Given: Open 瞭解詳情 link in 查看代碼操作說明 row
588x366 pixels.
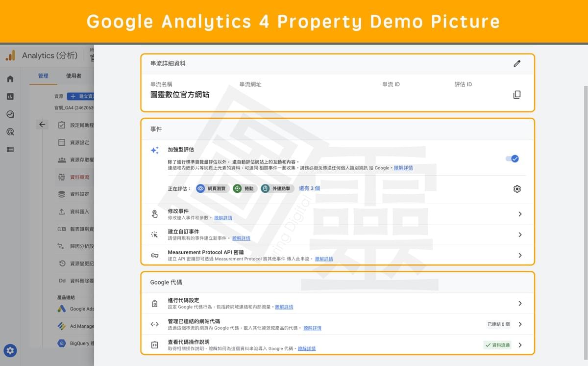Looking at the screenshot, I should (x=306, y=348).
